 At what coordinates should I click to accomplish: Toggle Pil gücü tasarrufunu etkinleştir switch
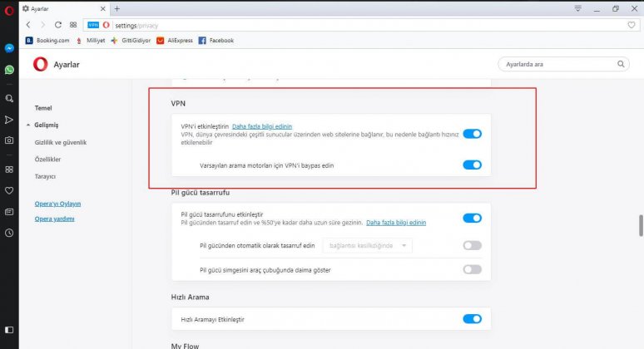[472, 219]
